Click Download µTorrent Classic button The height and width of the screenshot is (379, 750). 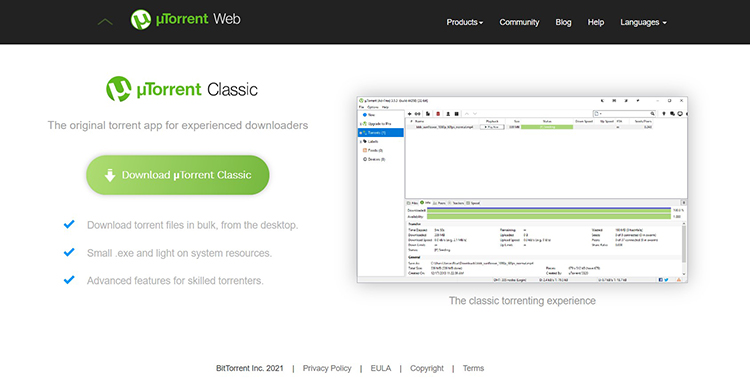coord(177,175)
